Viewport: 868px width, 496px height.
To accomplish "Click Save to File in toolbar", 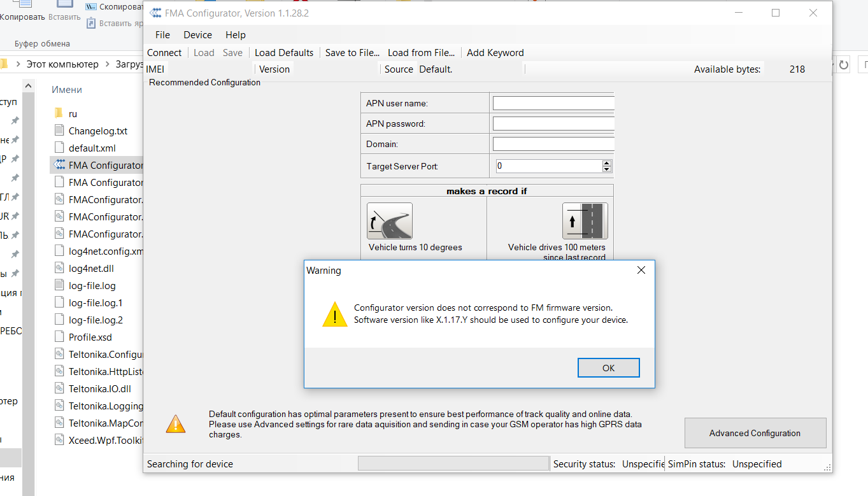I will point(352,53).
